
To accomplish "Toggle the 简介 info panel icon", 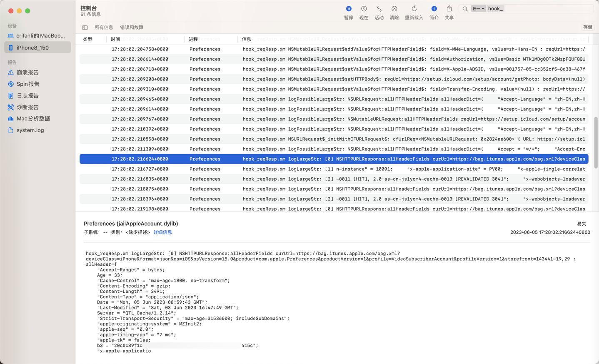I will 434,9.
